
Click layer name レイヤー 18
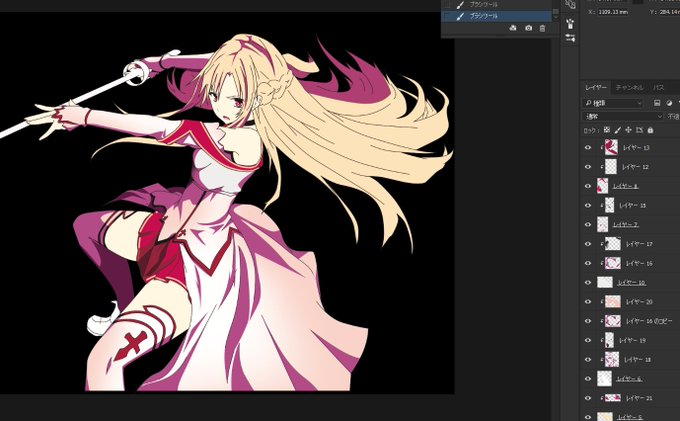click(x=637, y=359)
